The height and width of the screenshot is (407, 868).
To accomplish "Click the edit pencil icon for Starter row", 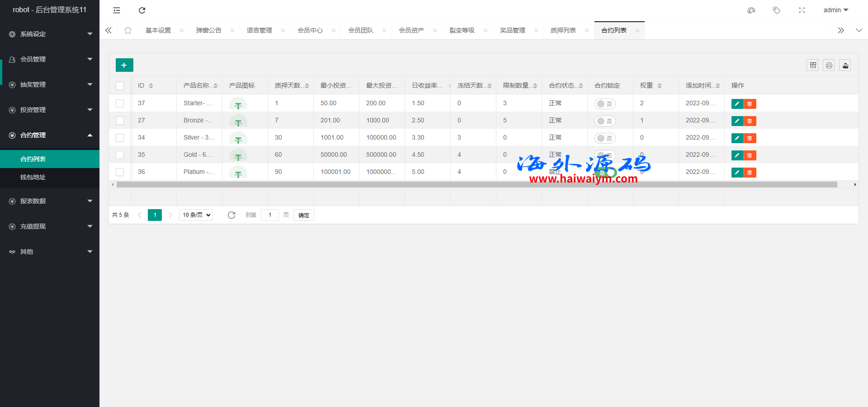I will click(737, 104).
